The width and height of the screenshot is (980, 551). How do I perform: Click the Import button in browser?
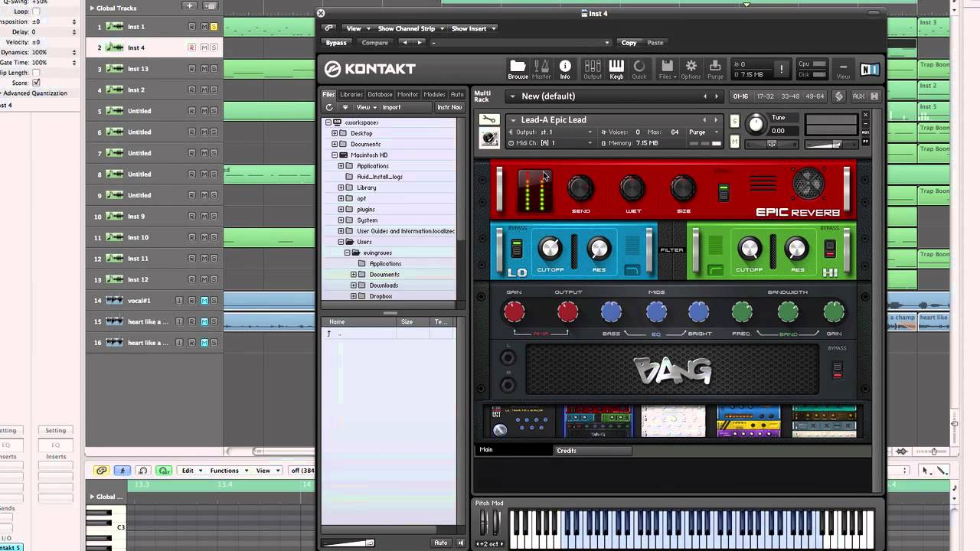[x=391, y=107]
